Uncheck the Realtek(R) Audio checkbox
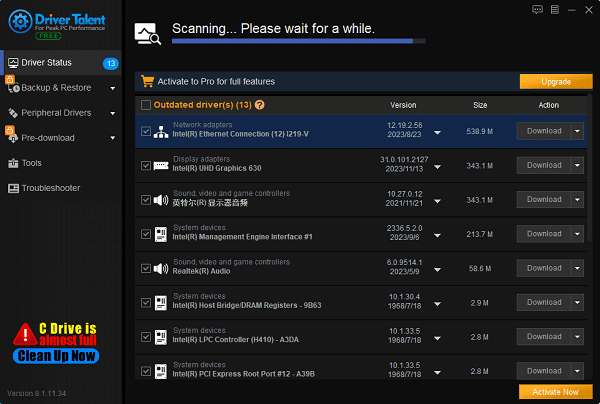Image resolution: width=600 pixels, height=404 pixels. (x=146, y=268)
